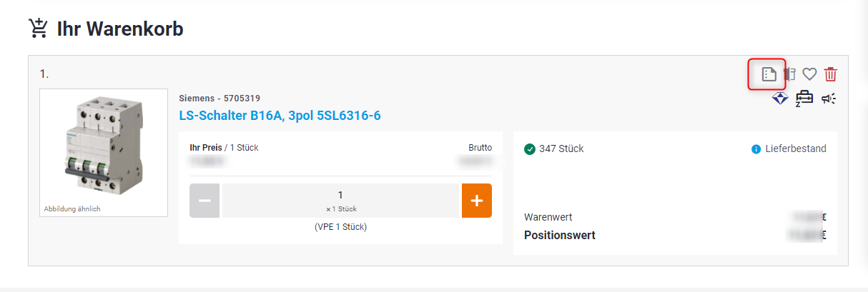Delete the item using red trash icon
The width and height of the screenshot is (868, 292).
tap(830, 74)
